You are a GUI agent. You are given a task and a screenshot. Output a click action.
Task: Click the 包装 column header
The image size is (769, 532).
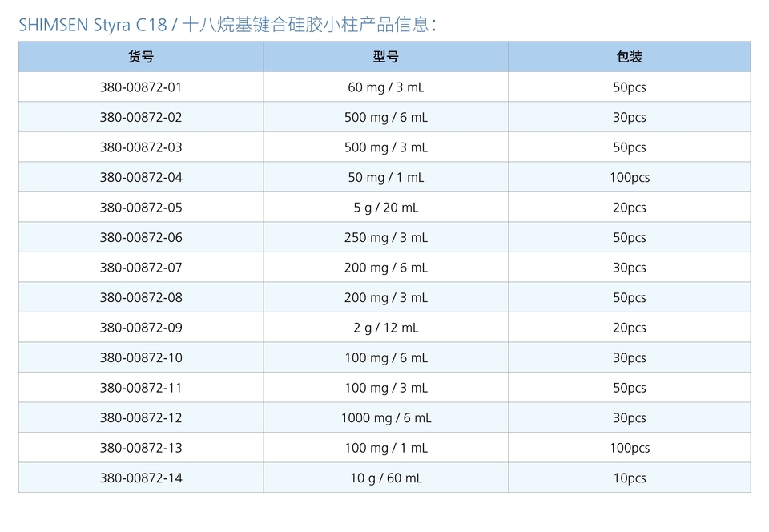629,57
